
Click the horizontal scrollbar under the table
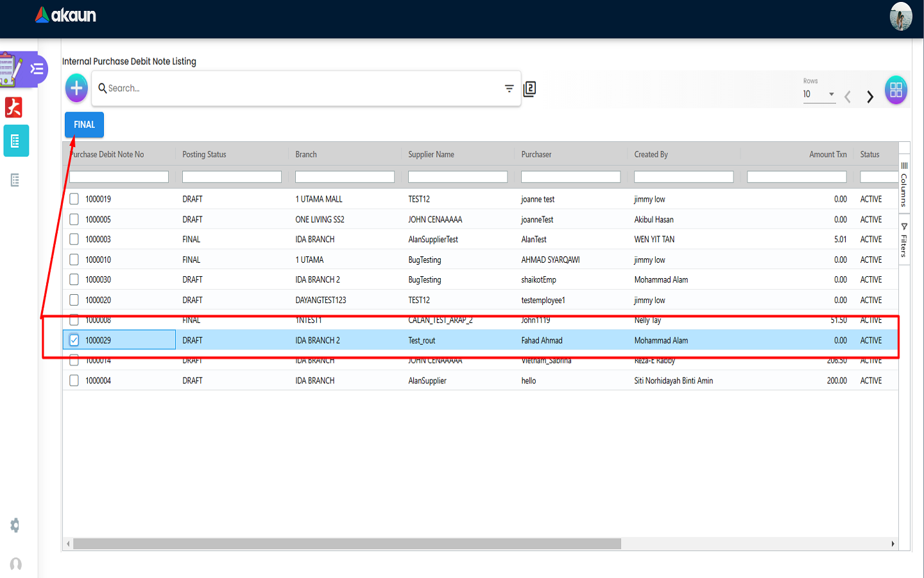pos(346,544)
